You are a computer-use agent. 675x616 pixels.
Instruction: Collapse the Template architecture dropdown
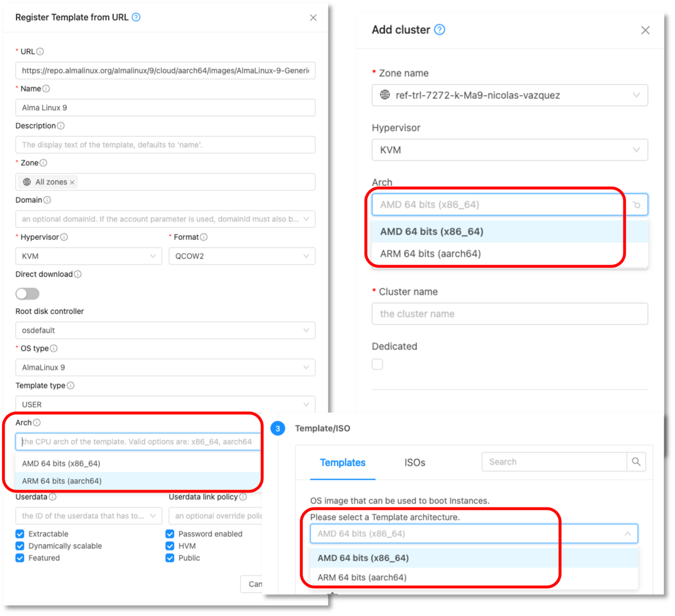point(627,533)
